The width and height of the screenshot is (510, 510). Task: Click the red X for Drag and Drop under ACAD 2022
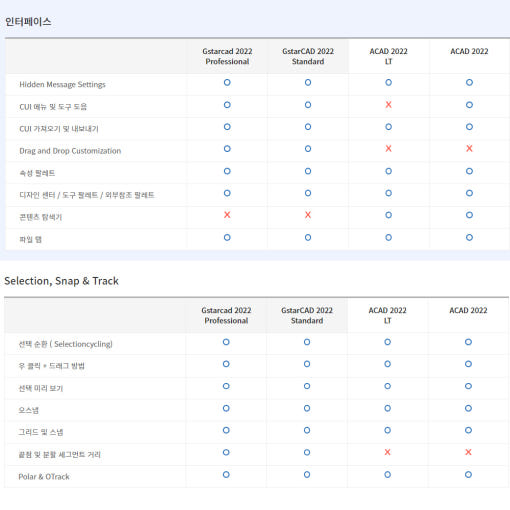469,149
